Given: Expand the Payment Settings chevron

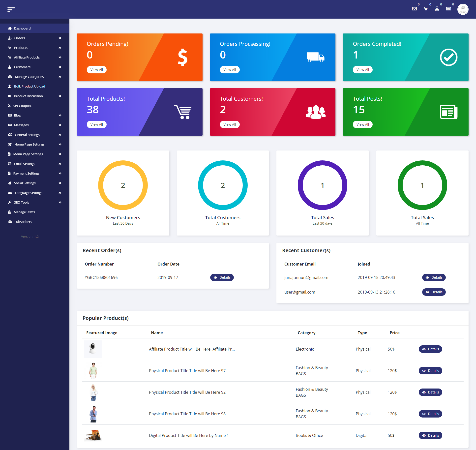Looking at the screenshot, I should (x=60, y=173).
